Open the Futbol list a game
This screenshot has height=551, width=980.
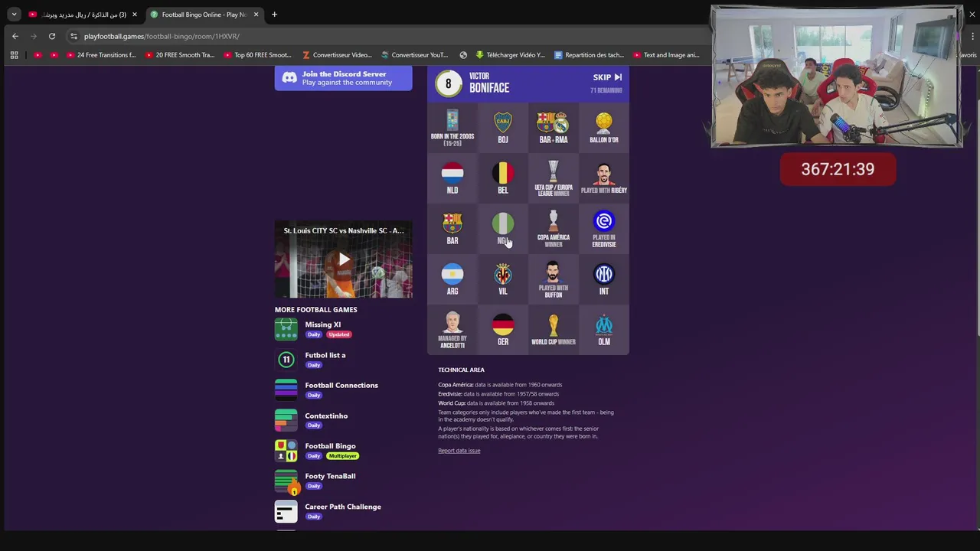click(325, 355)
